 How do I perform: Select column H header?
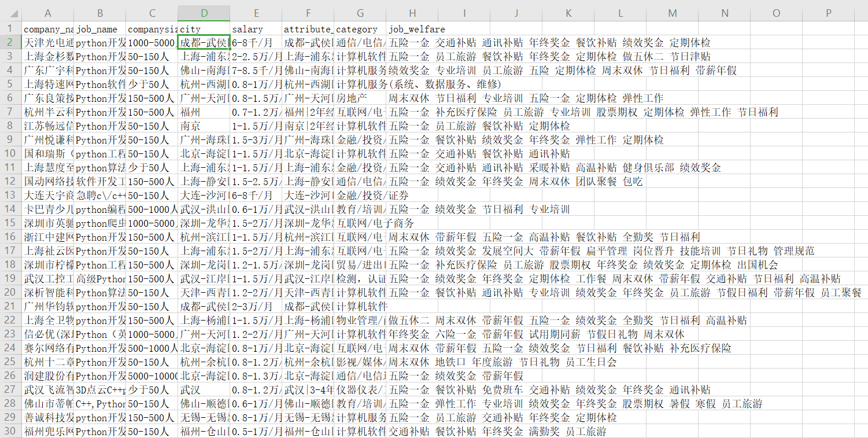click(412, 13)
